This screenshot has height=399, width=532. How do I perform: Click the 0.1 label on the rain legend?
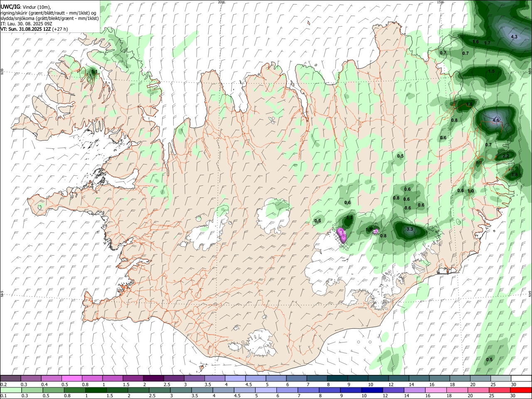[3, 396]
